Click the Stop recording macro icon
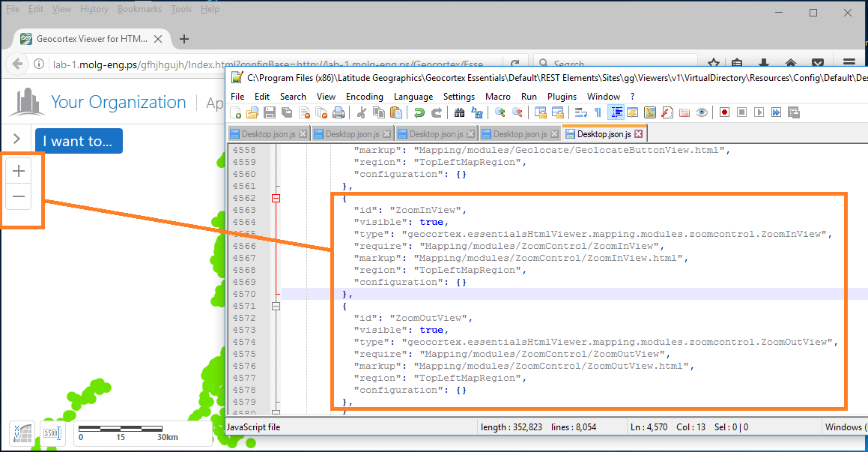868x452 pixels. click(741, 112)
